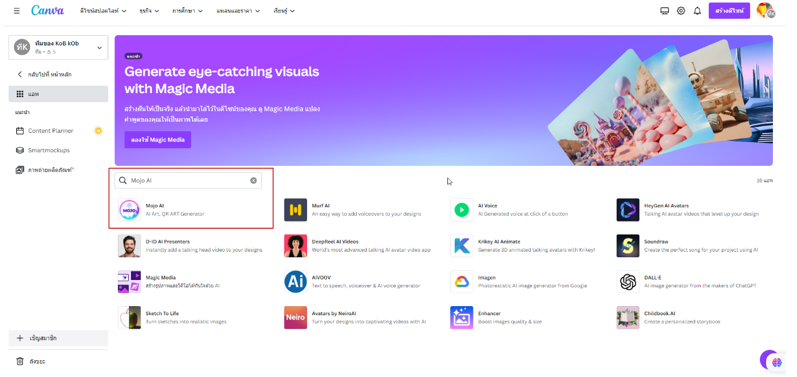Click the purple create design button

[x=729, y=11]
